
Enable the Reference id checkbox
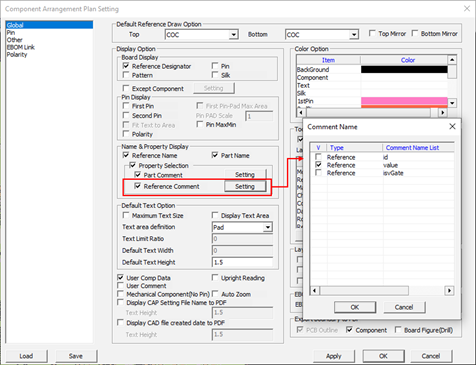click(x=319, y=157)
